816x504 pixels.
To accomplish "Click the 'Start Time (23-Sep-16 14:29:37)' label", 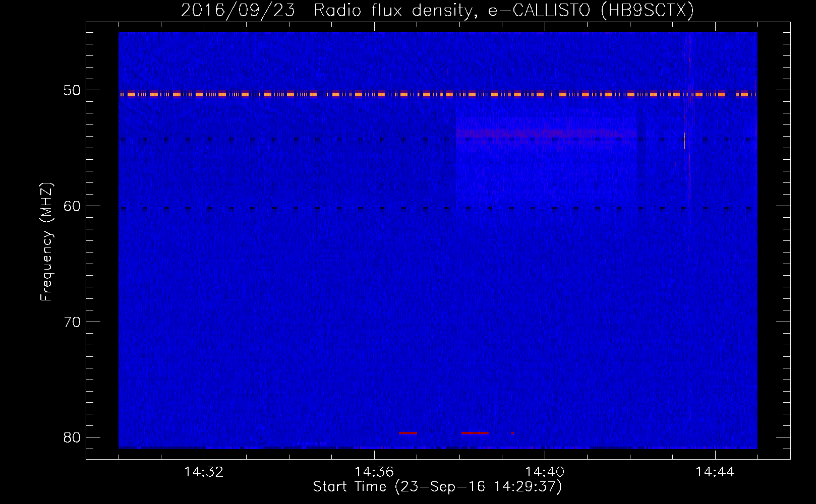I will coord(437,487).
